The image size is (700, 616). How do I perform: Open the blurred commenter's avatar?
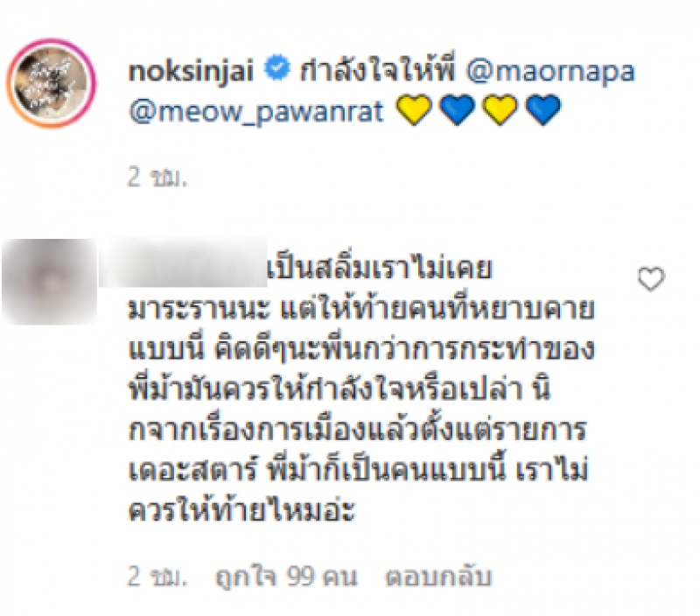tap(50, 282)
